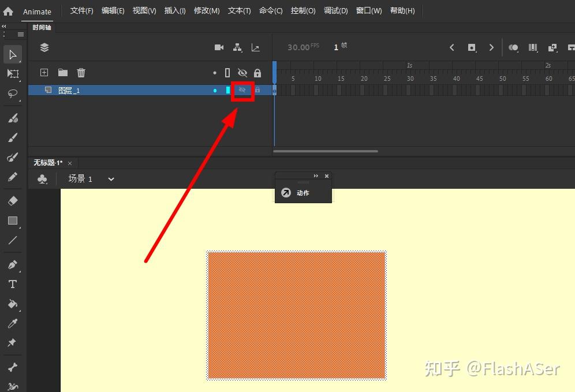The width and height of the screenshot is (575, 392).
Task: Open the 文件(F) menu
Action: pos(81,10)
